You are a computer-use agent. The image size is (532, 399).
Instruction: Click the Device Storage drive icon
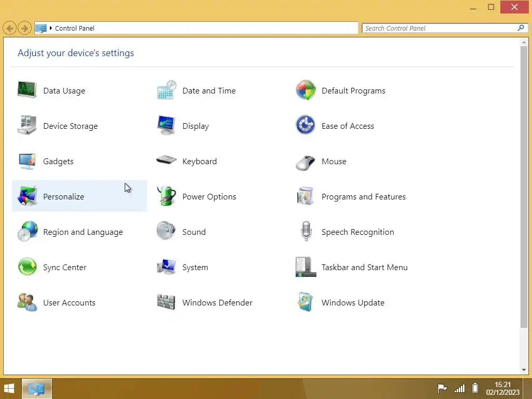pyautogui.click(x=27, y=125)
